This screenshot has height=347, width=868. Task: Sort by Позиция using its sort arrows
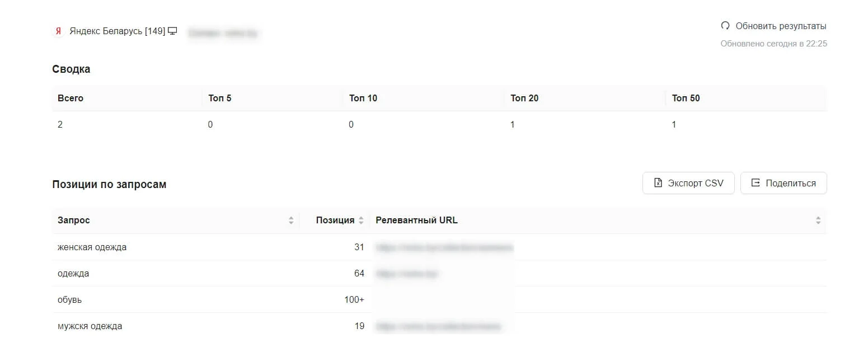361,221
